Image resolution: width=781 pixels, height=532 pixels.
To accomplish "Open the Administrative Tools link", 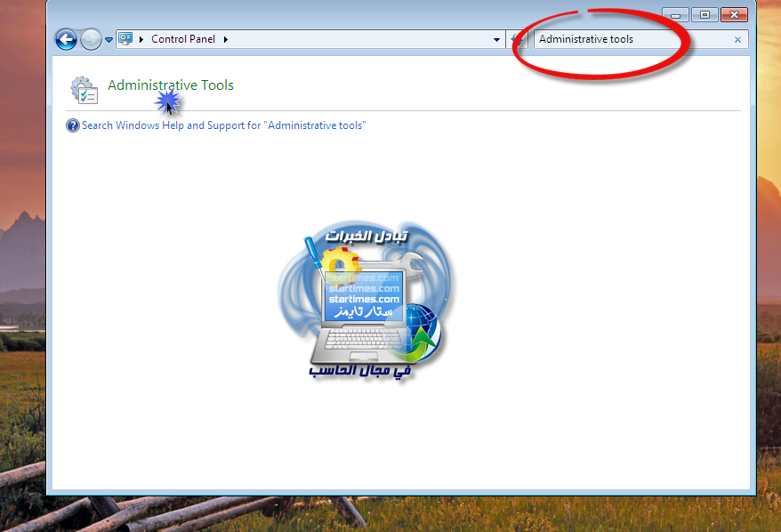I will [171, 85].
